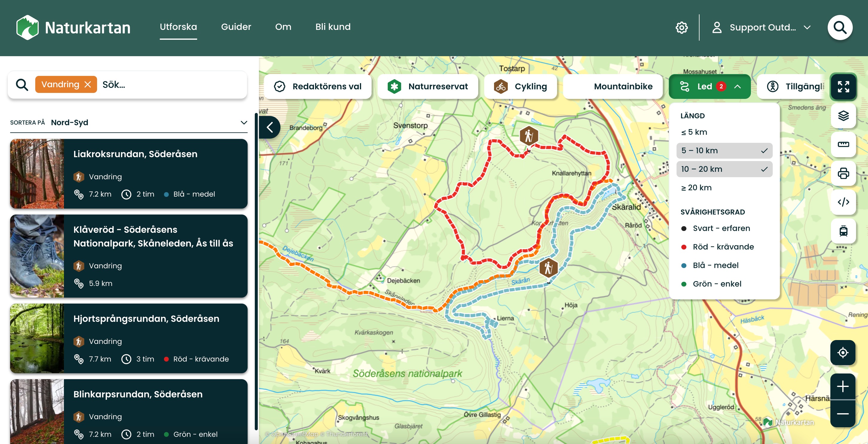
Task: Uncheck the 5 – 10 km length filter
Action: click(724, 151)
